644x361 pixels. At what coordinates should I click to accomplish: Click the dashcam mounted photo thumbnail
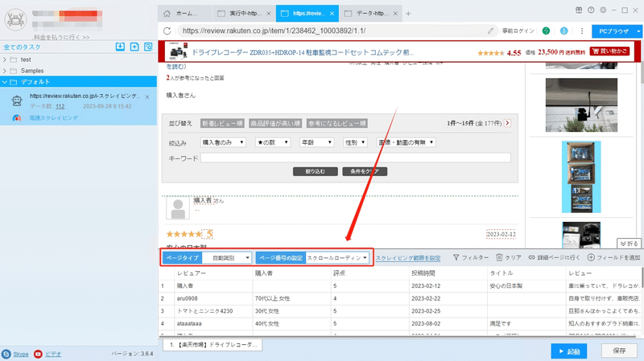[x=581, y=105]
